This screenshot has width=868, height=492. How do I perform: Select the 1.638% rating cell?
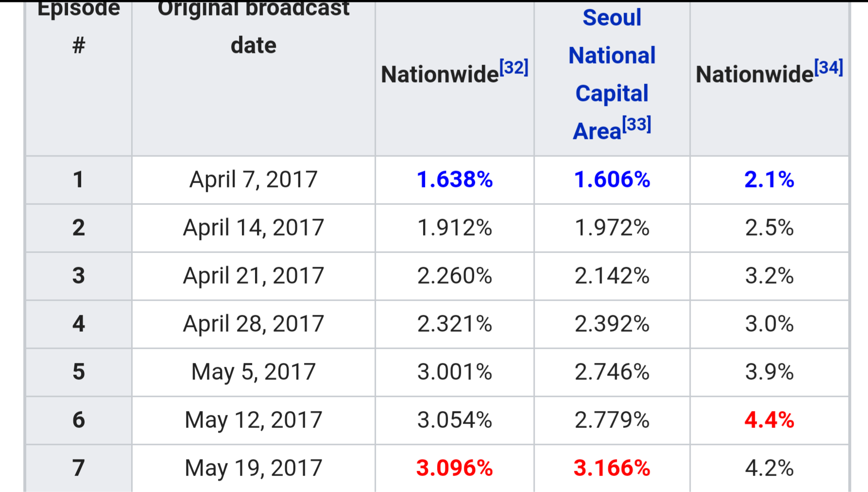click(454, 180)
